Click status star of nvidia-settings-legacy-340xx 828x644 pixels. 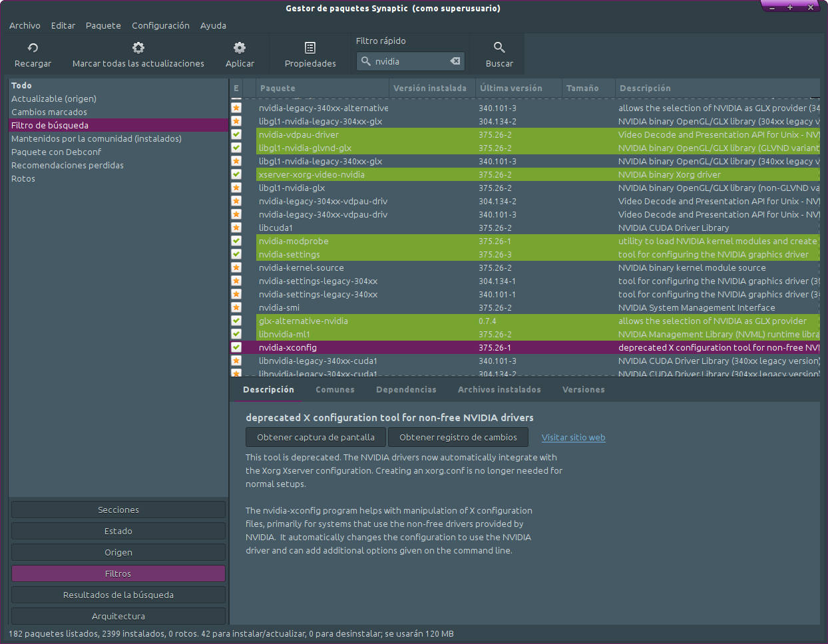point(236,294)
